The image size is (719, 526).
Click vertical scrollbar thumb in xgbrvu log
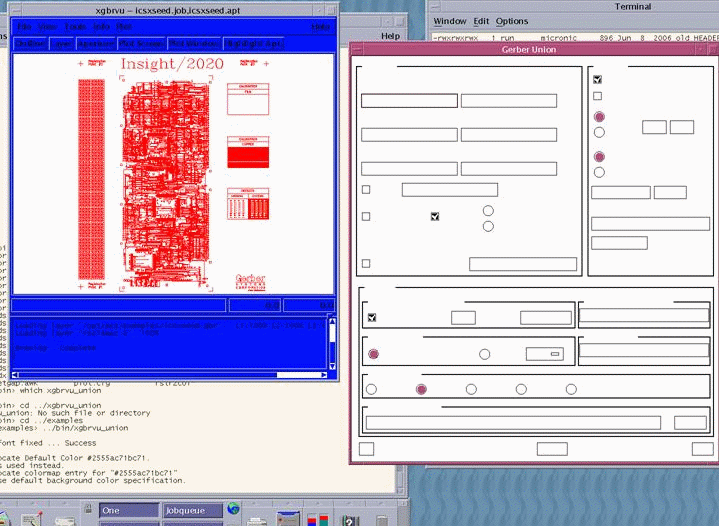tap(332, 334)
